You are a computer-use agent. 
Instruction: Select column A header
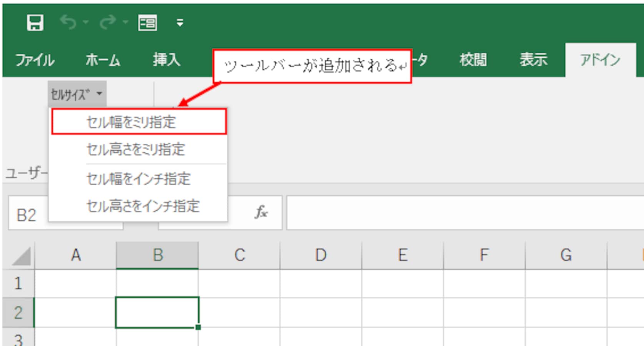click(x=75, y=255)
